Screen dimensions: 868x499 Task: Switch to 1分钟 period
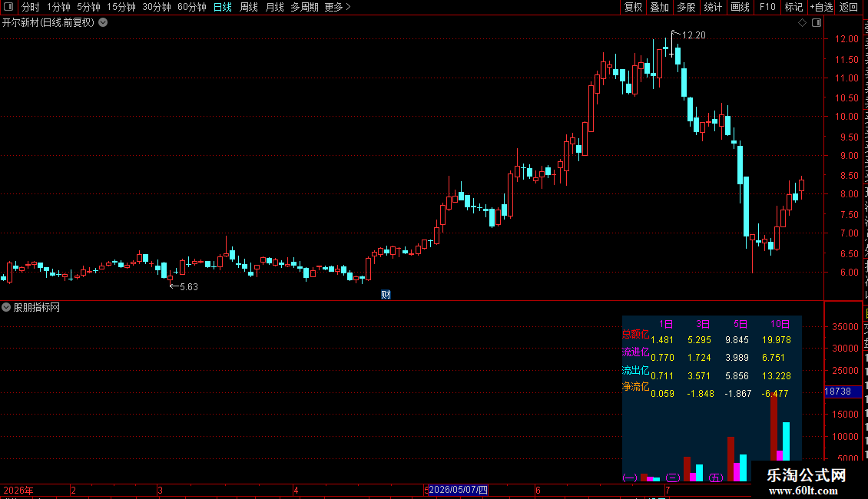pos(58,7)
